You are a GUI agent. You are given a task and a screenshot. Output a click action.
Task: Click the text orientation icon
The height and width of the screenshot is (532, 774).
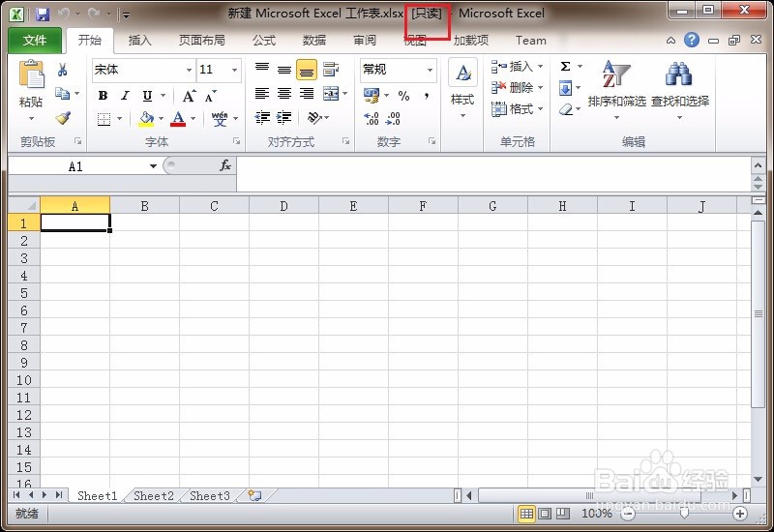tap(313, 117)
